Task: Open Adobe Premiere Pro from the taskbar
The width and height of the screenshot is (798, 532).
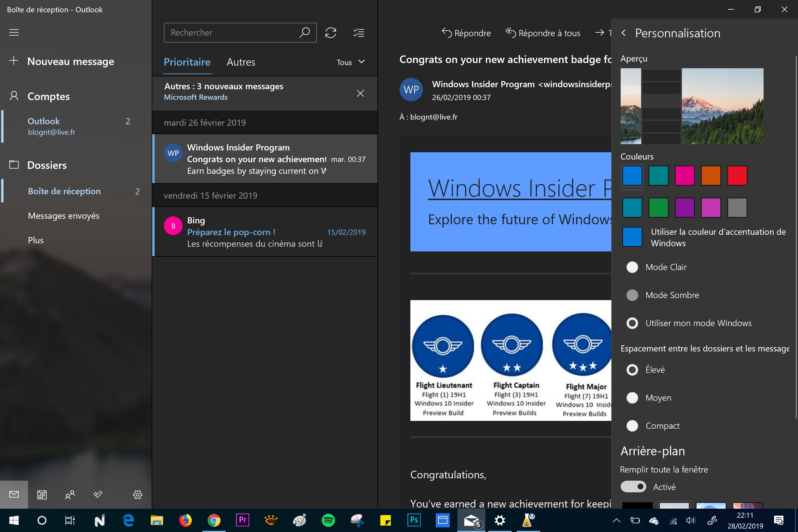Action: (x=242, y=520)
